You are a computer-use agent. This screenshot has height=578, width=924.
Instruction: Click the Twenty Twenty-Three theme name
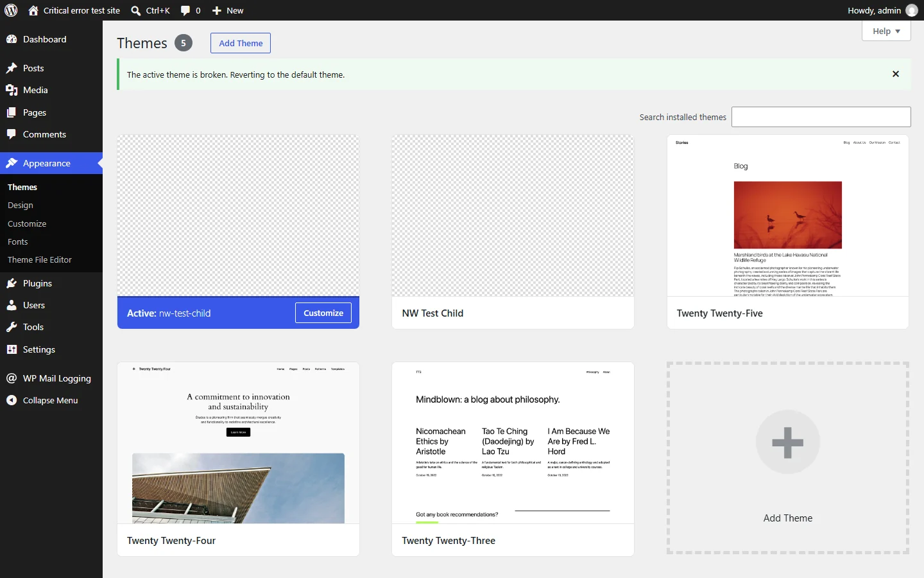point(449,541)
